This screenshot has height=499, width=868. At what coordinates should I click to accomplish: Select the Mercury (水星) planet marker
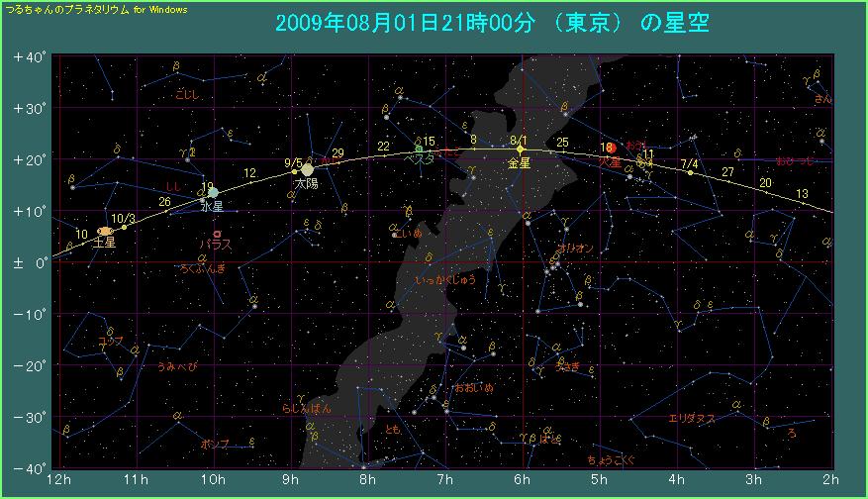tap(212, 192)
